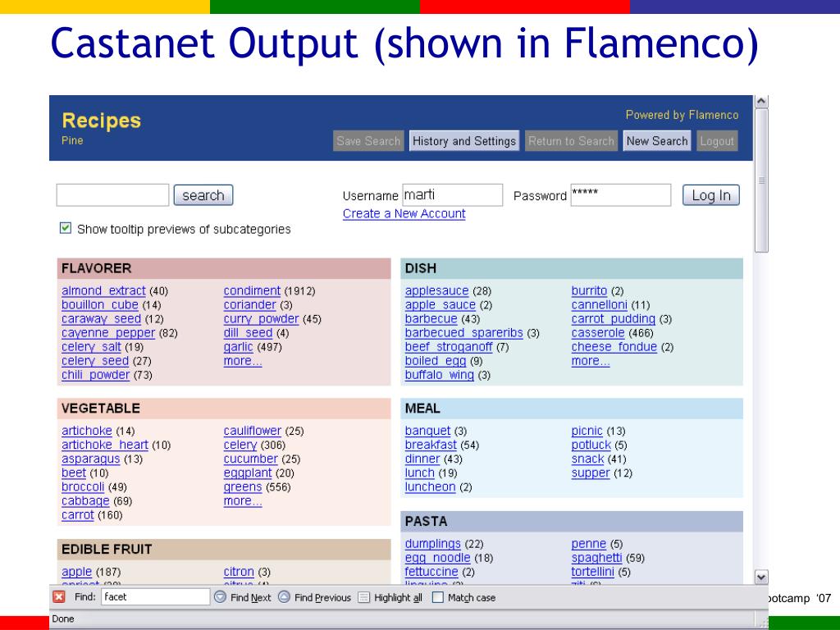Image resolution: width=840 pixels, height=630 pixels.
Task: Open the apple fruit category
Action: (76, 572)
